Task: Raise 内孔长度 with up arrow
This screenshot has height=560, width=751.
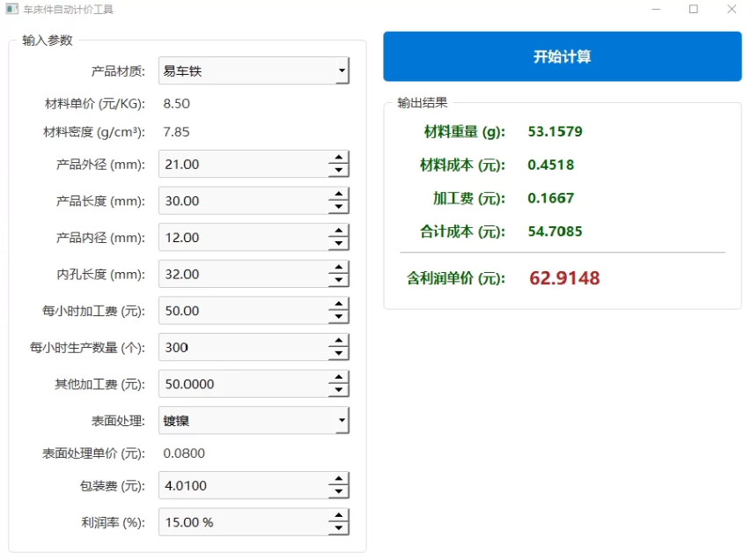Action: point(338,268)
